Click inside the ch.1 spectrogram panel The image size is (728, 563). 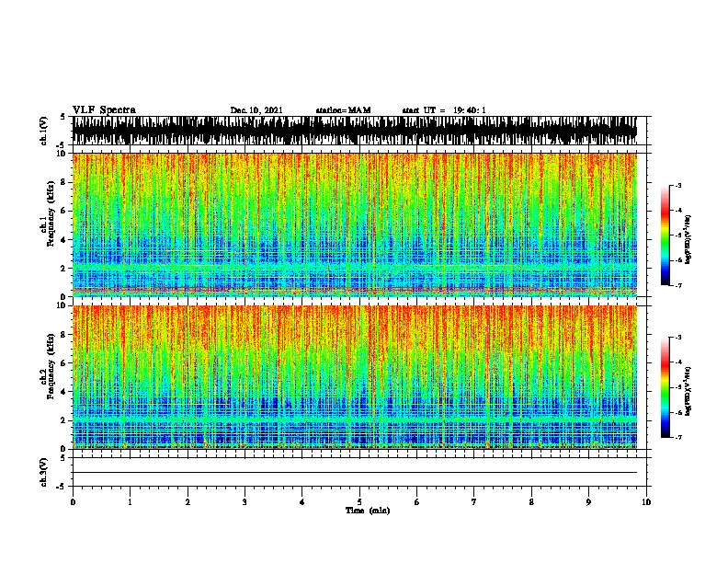pos(355,224)
